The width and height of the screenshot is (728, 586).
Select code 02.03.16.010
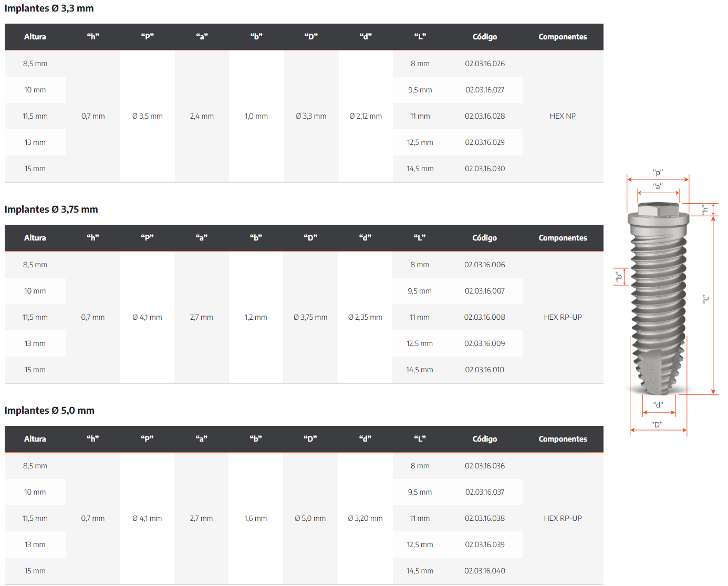[x=484, y=370]
